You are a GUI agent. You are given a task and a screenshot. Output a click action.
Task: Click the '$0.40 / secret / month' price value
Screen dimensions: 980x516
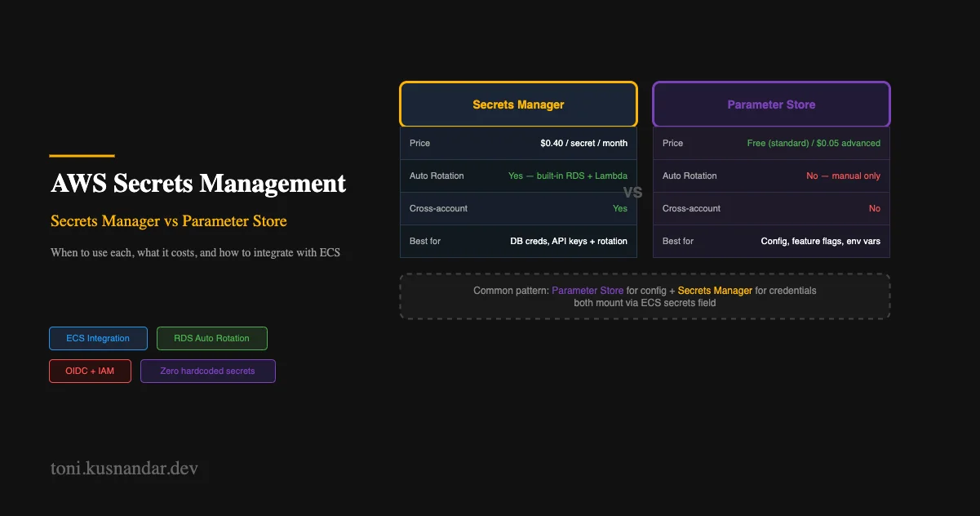[x=583, y=143]
